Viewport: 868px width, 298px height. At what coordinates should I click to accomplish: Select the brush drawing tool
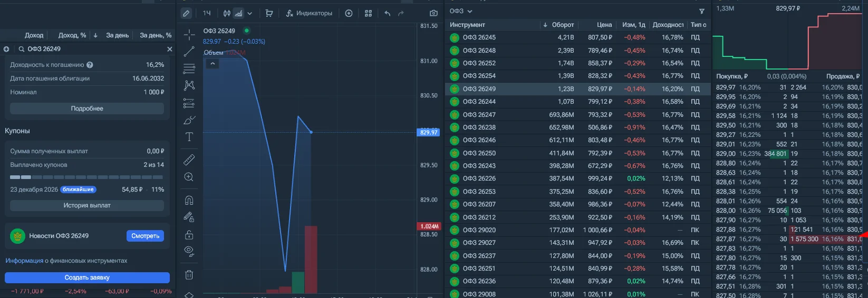point(189,120)
